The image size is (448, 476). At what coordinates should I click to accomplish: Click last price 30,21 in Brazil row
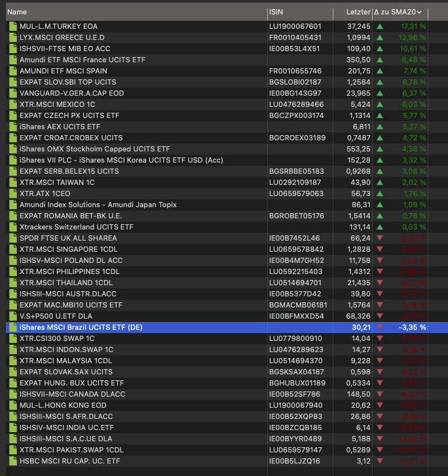tap(362, 327)
